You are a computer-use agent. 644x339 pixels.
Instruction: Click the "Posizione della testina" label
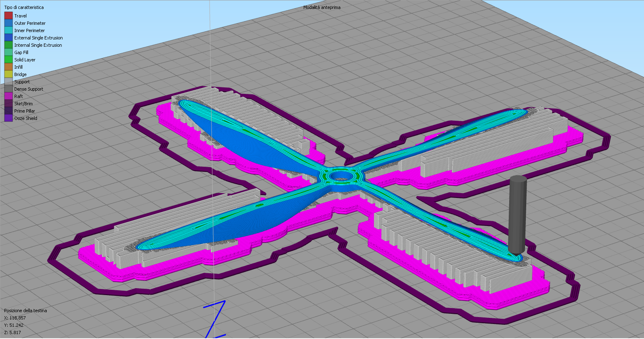coord(26,311)
